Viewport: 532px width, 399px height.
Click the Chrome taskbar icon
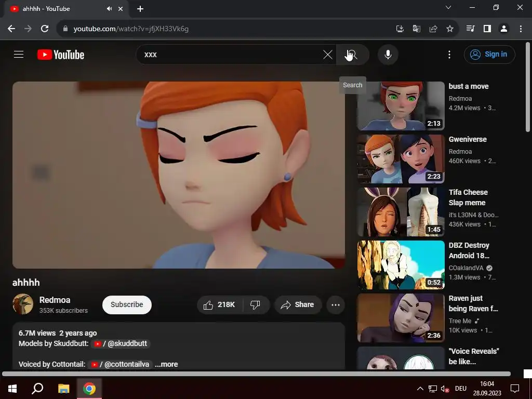tap(89, 389)
